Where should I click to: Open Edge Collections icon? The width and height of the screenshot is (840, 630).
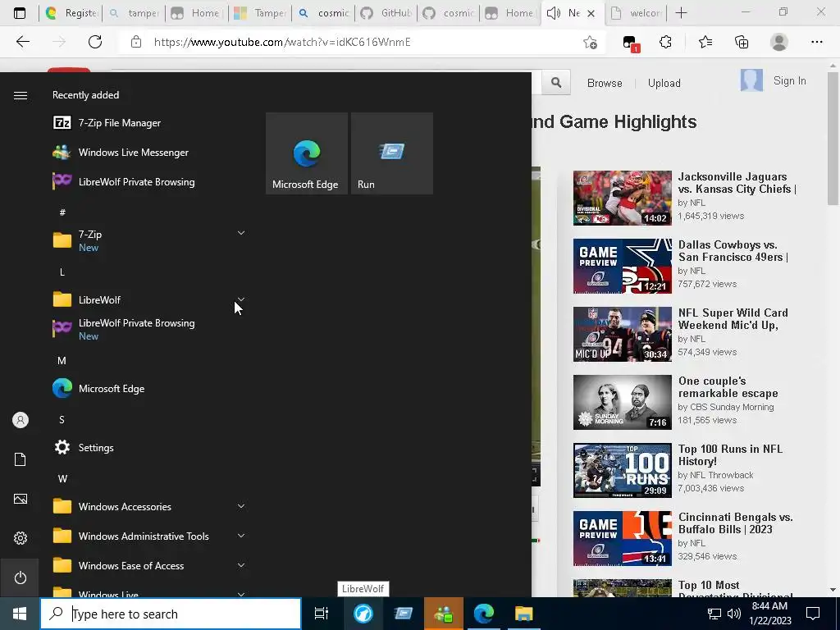[742, 42]
